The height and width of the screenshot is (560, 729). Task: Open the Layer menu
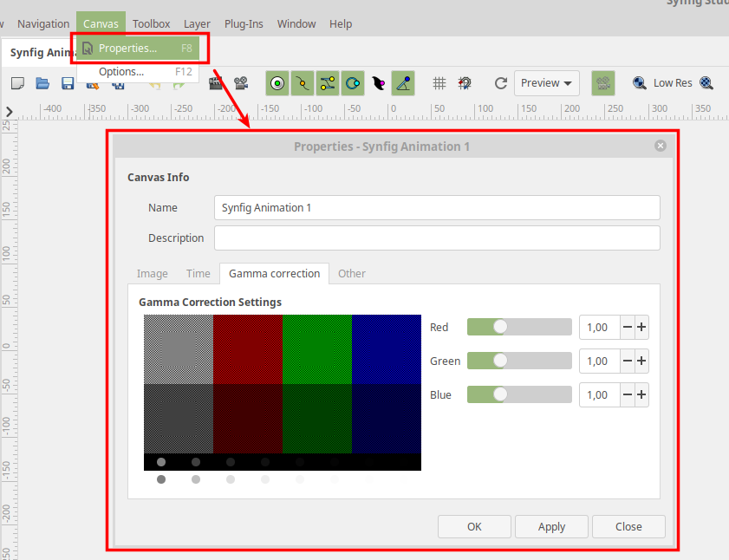tap(197, 23)
